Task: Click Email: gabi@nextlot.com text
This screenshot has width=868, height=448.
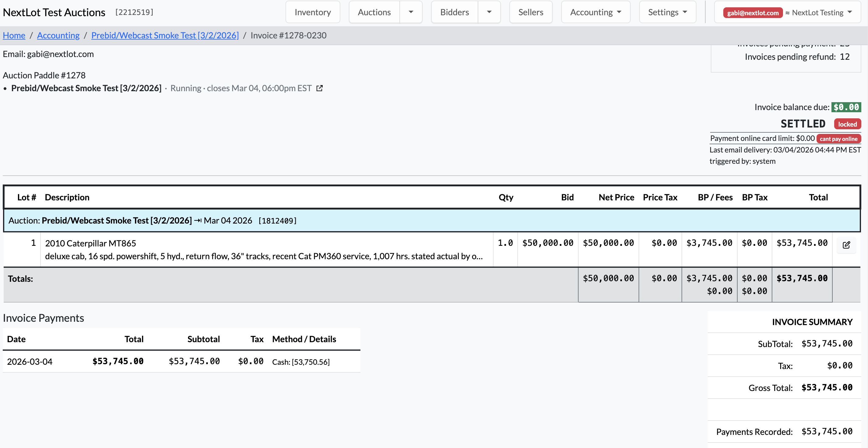Action: tap(48, 54)
